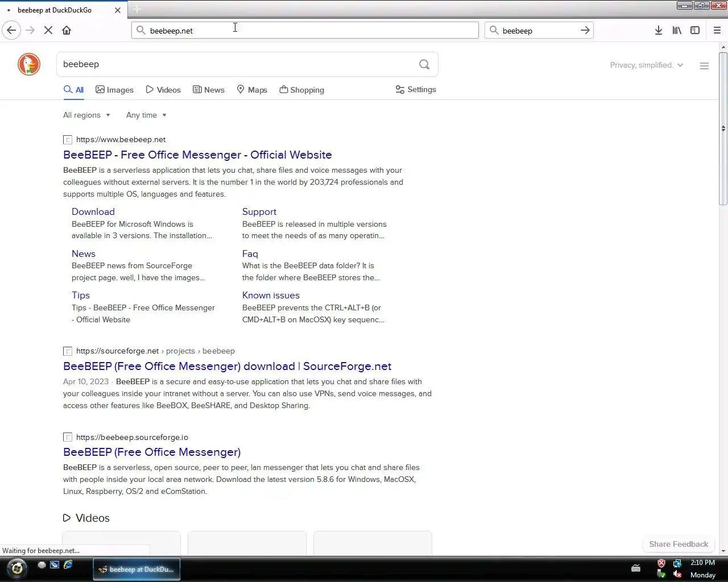Open the Faq sitelink
This screenshot has width=728, height=582.
250,253
